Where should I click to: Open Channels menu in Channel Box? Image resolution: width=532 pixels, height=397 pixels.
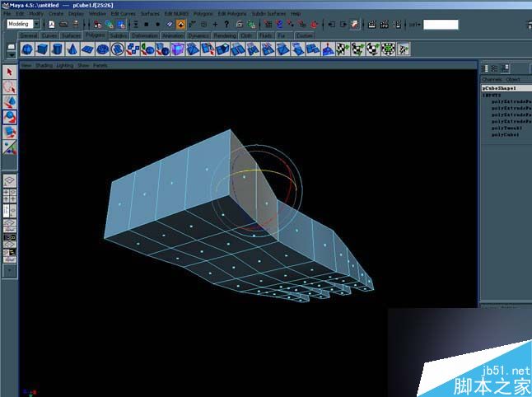[492, 79]
